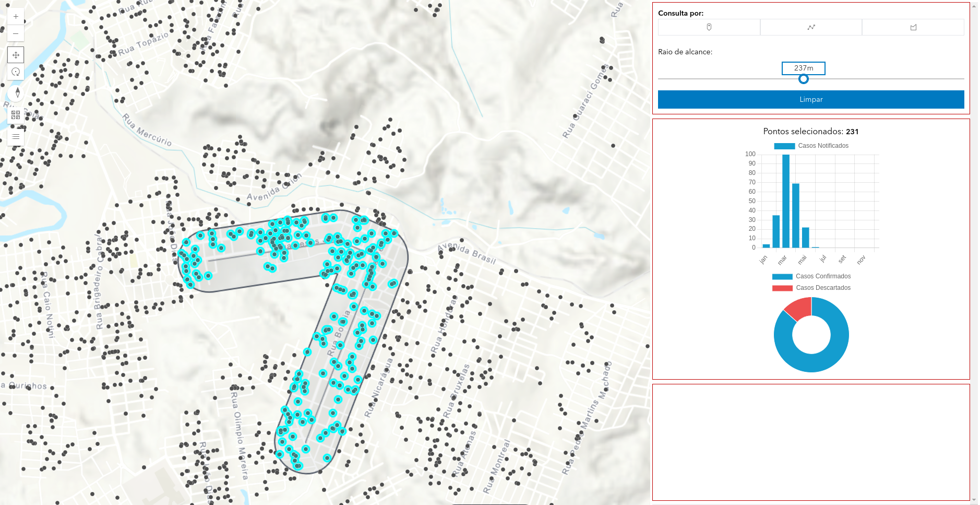Click the nov axis label
The image size is (980, 505).
coord(861,260)
